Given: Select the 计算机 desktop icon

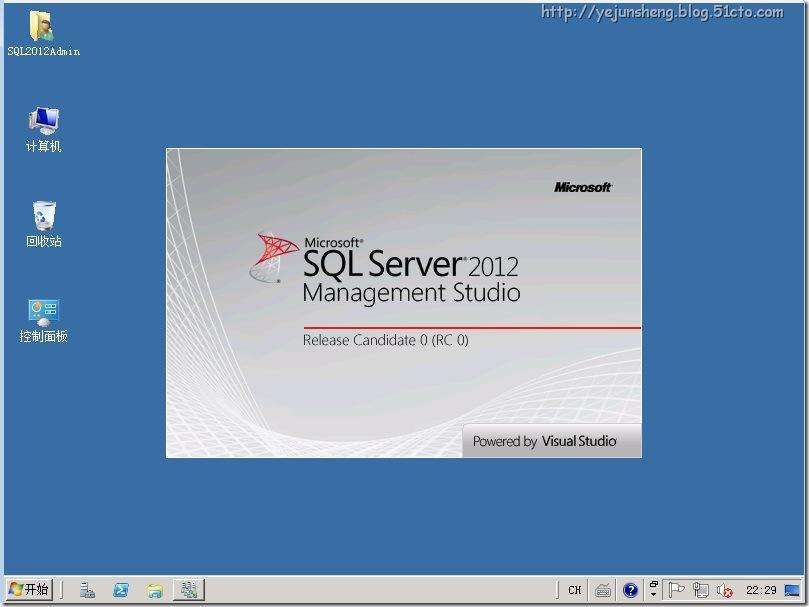Looking at the screenshot, I should tap(43, 129).
